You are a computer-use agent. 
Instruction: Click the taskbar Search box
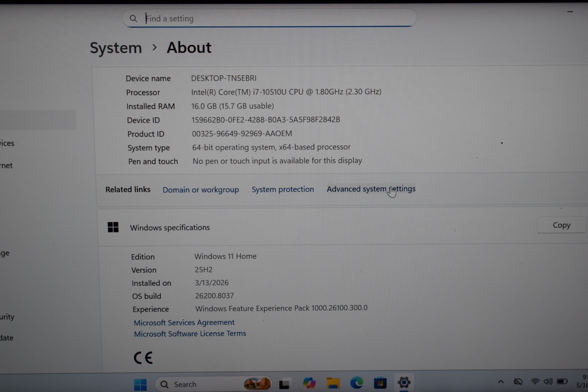[213, 384]
